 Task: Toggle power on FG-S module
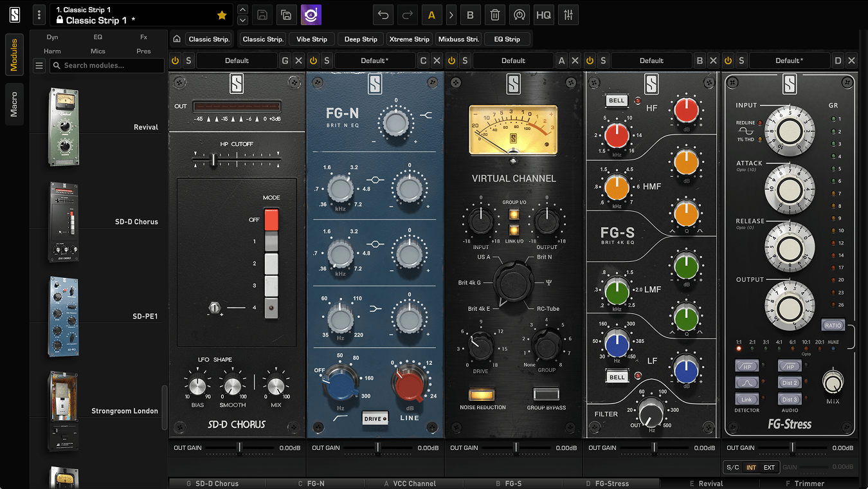(590, 60)
